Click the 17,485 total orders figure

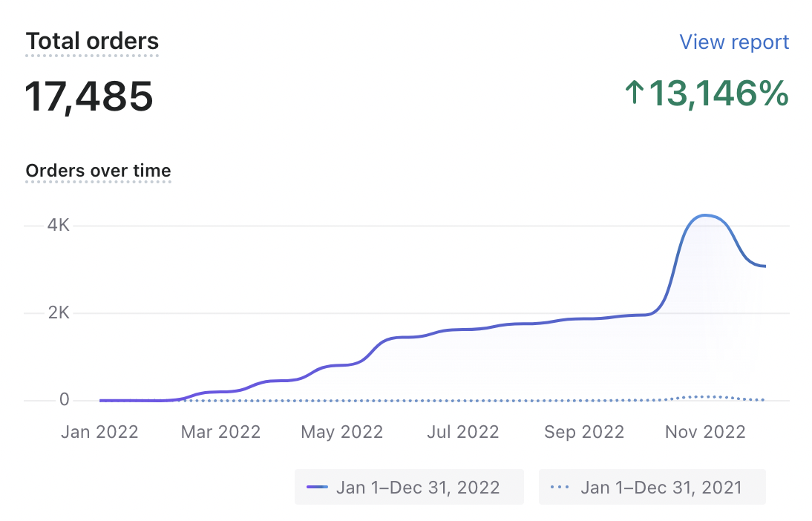pyautogui.click(x=89, y=96)
